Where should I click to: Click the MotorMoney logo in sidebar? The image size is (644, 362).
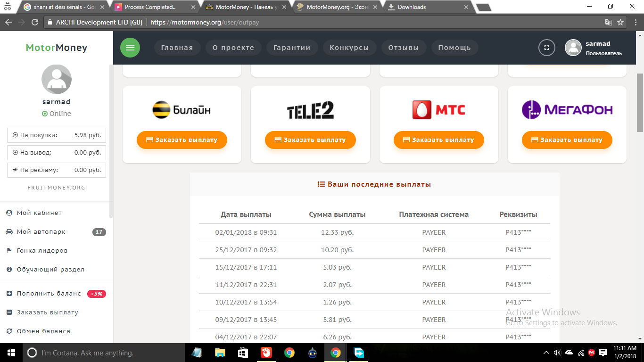pyautogui.click(x=57, y=48)
